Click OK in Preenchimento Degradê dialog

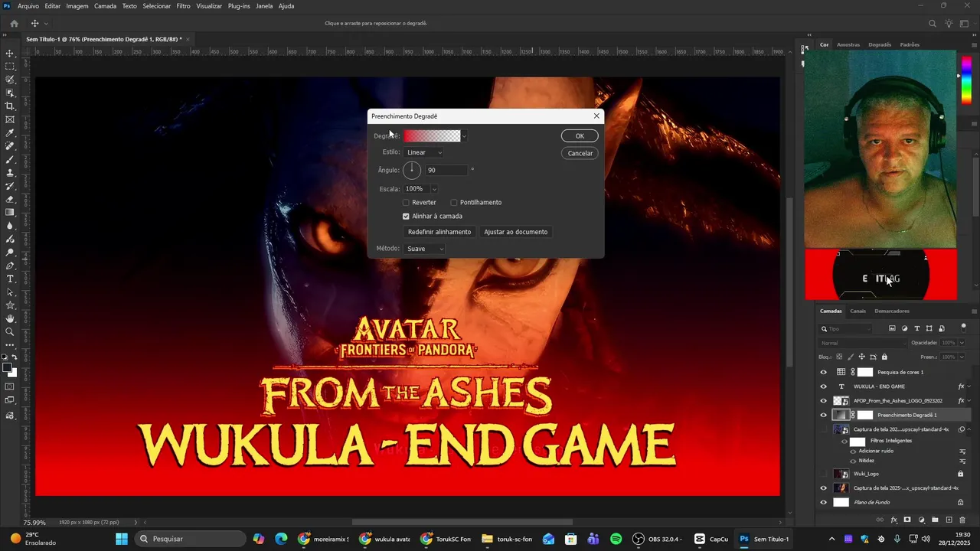580,136
